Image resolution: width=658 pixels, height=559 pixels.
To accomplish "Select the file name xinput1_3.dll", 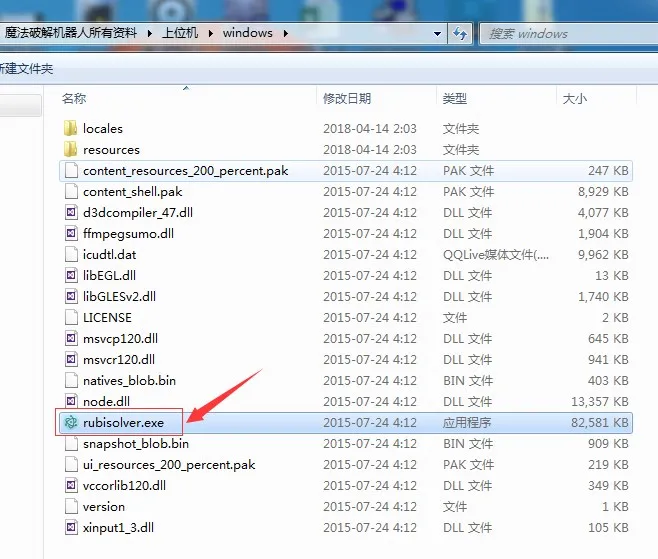I will 118,527.
